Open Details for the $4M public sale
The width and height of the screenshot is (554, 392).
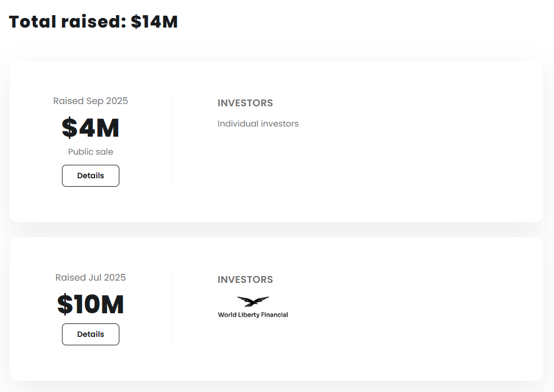[x=91, y=175]
